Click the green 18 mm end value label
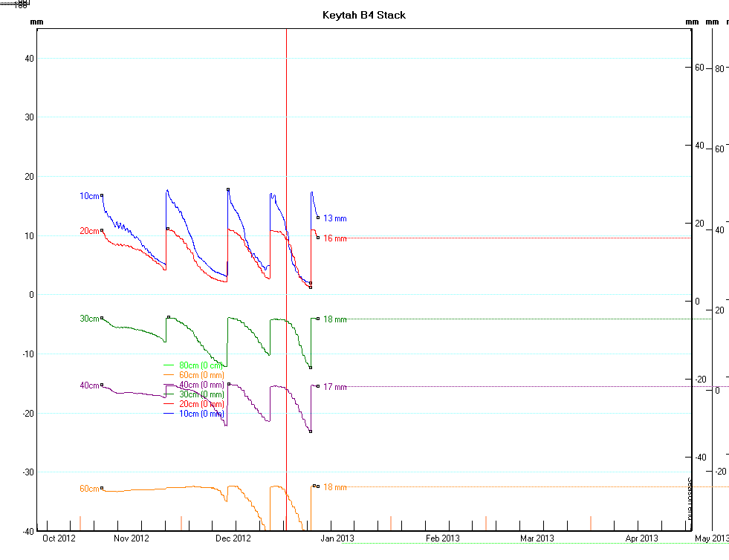This screenshot has height=560, width=729. coord(334,319)
